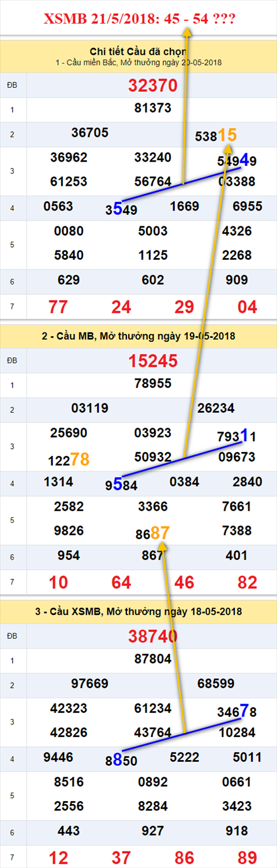Click sixth prize number 629
Screen dimensions: 277x868
pos(69,280)
